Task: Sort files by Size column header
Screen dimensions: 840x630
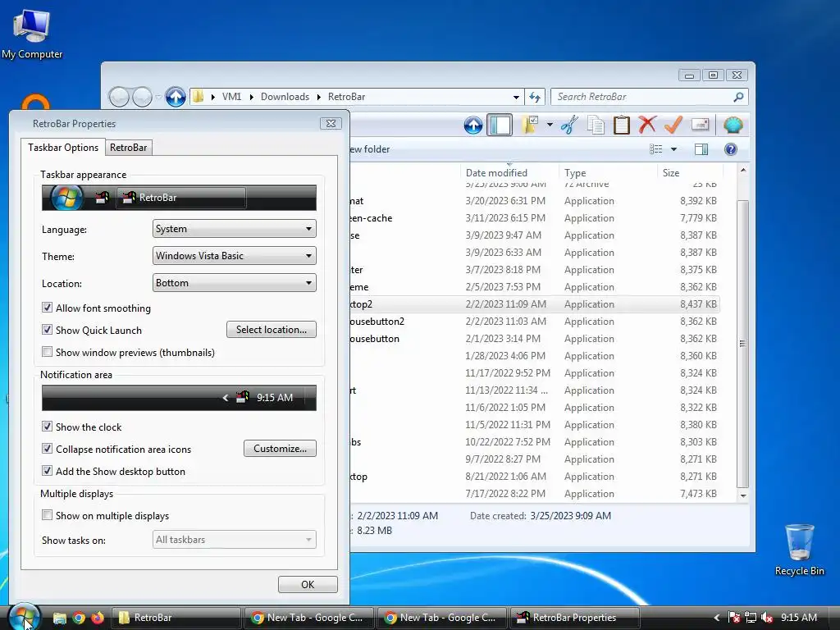Action: coord(690,172)
